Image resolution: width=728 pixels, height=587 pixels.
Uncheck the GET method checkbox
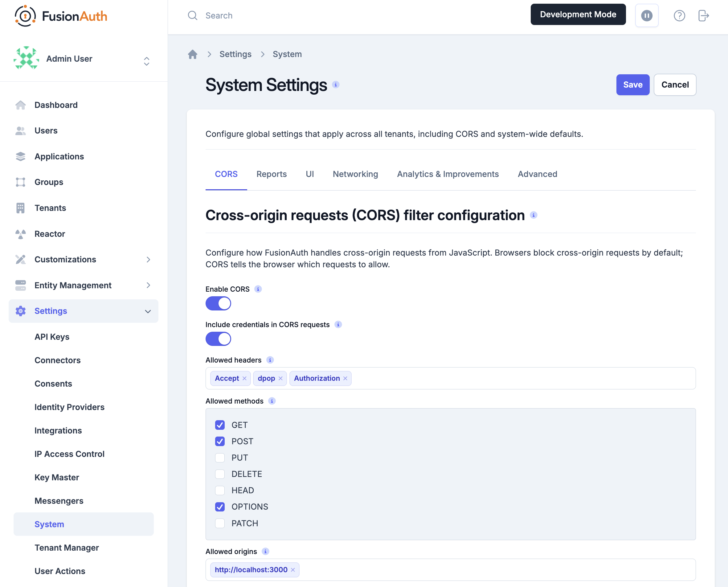[x=220, y=425]
